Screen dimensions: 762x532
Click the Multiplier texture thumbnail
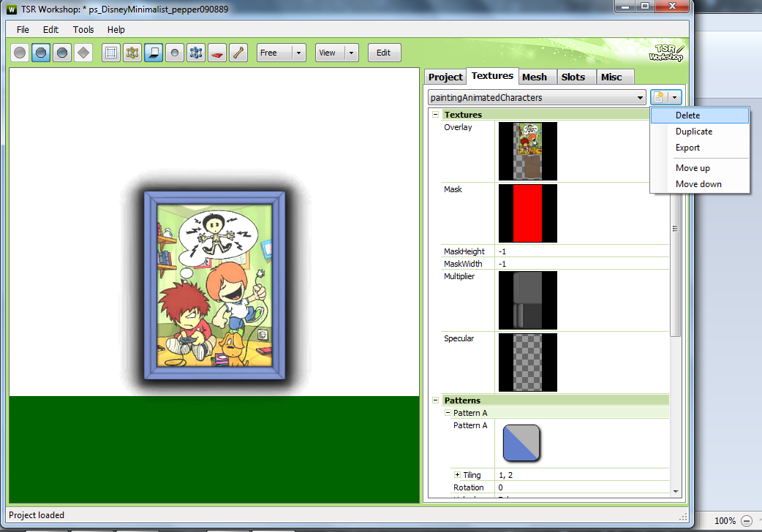click(x=528, y=300)
